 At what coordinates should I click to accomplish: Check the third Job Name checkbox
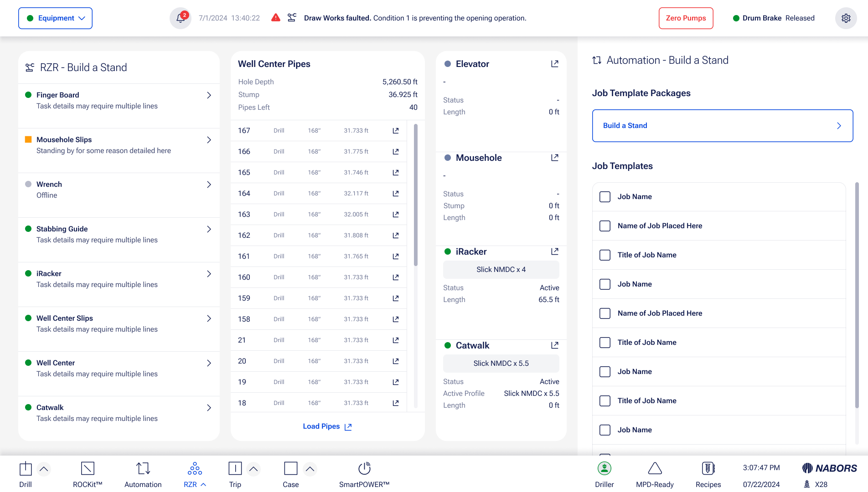[x=605, y=372]
